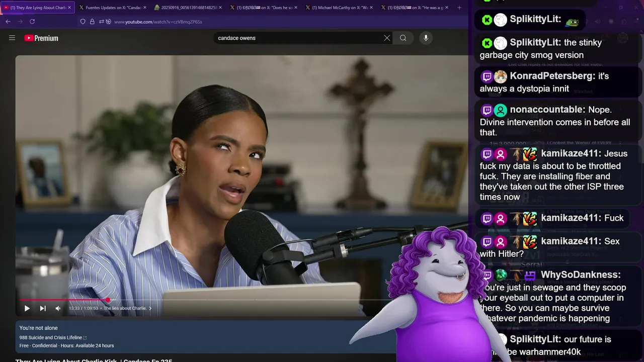Click Twitch badge beside kamikaze411 'Sex with Hitler?' message
644x362 pixels.
click(487, 242)
